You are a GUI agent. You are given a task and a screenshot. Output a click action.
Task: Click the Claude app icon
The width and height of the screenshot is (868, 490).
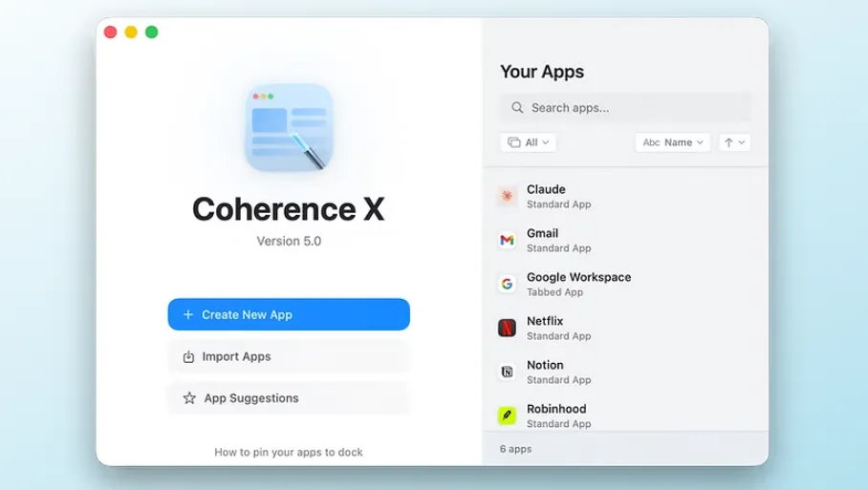tap(507, 197)
